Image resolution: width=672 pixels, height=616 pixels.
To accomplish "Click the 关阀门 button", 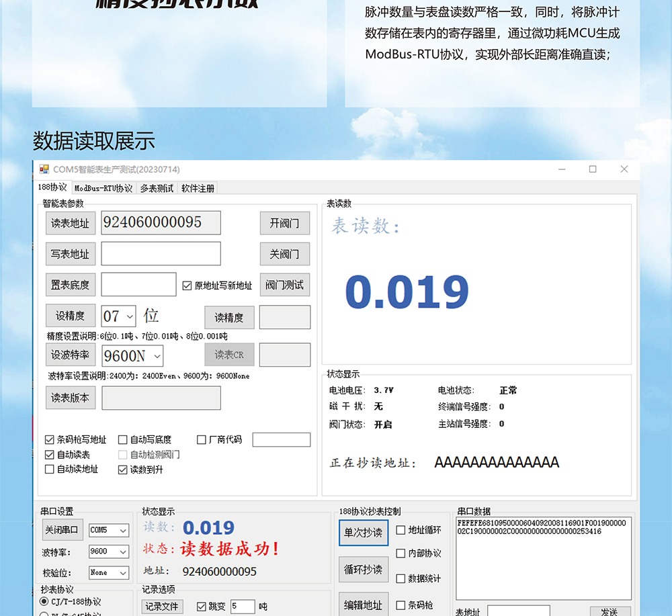I will click(x=284, y=254).
